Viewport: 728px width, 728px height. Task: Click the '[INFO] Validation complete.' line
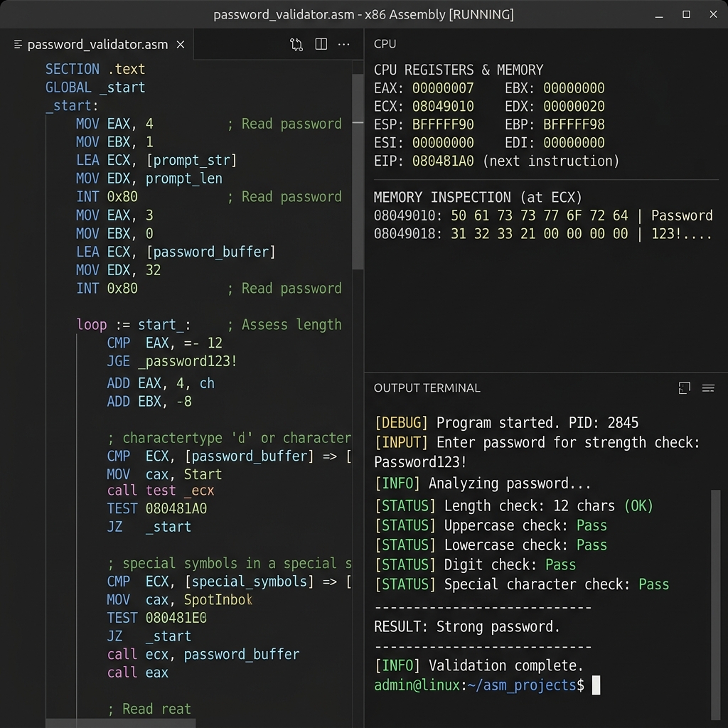[x=478, y=665]
